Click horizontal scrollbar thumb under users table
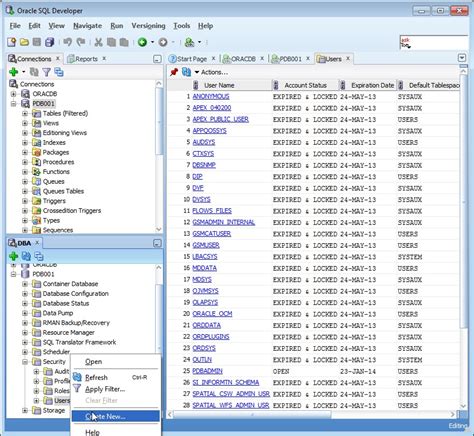This screenshot has height=436, width=474. coord(252,414)
